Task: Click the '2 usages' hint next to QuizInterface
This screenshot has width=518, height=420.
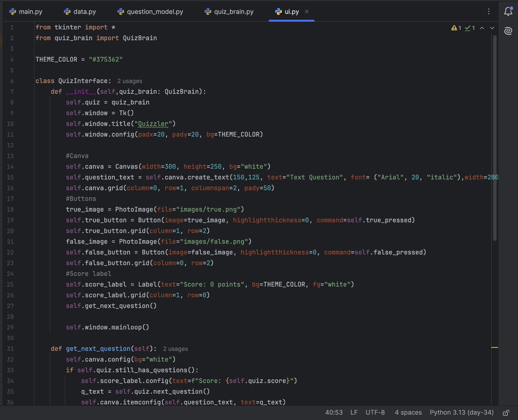Action: point(129,81)
